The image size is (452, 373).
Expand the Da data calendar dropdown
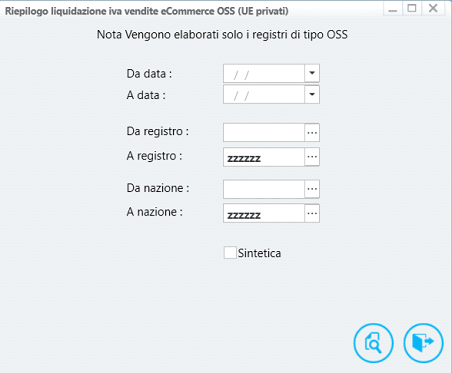(x=312, y=73)
